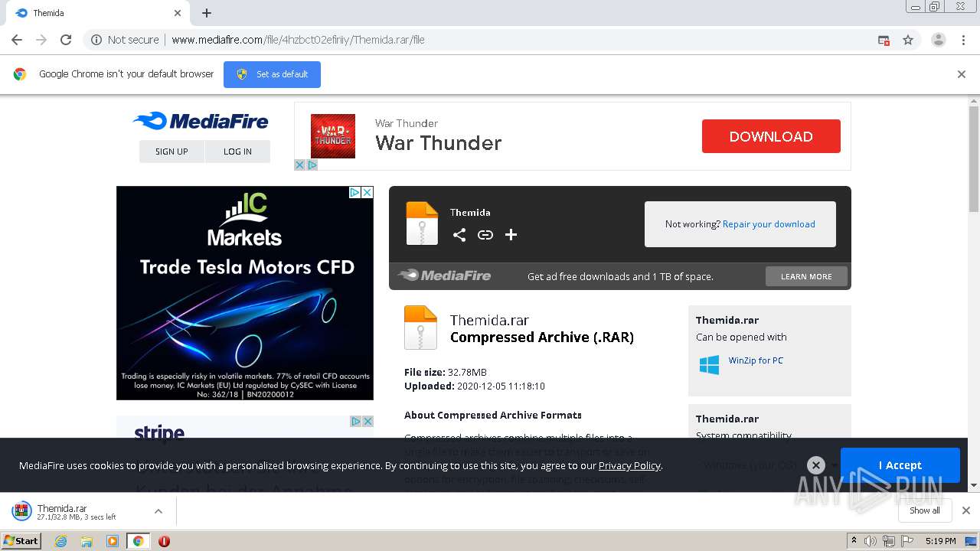The height and width of the screenshot is (551, 980).
Task: Click the War Thunder ad thumbnail
Action: click(333, 136)
